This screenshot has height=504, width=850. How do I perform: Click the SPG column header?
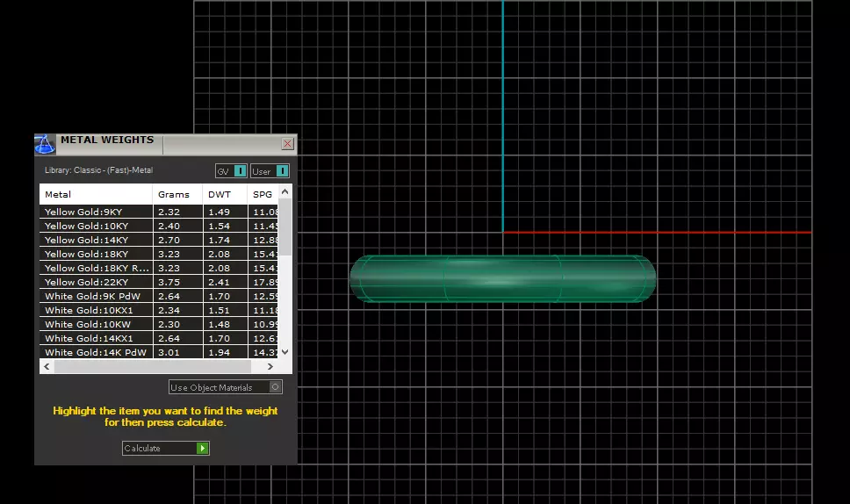263,194
